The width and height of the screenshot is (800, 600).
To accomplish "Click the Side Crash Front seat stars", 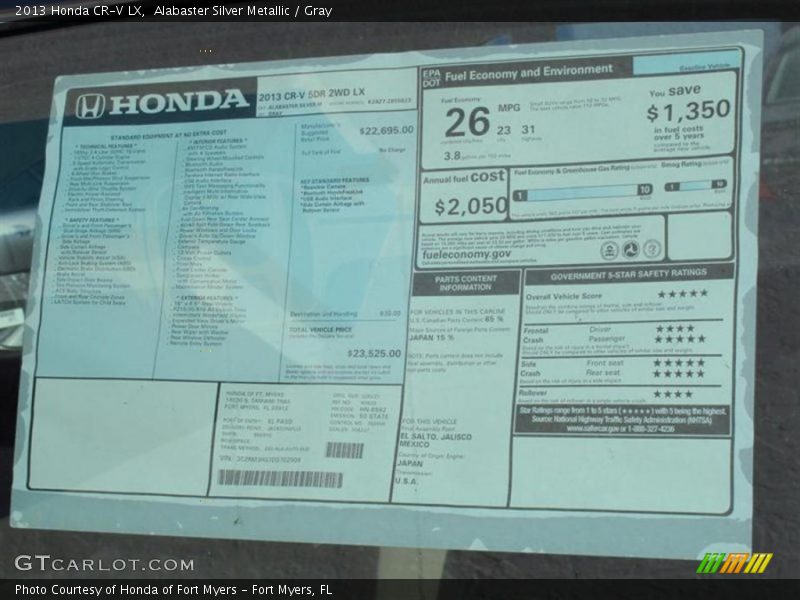I will pos(679,363).
